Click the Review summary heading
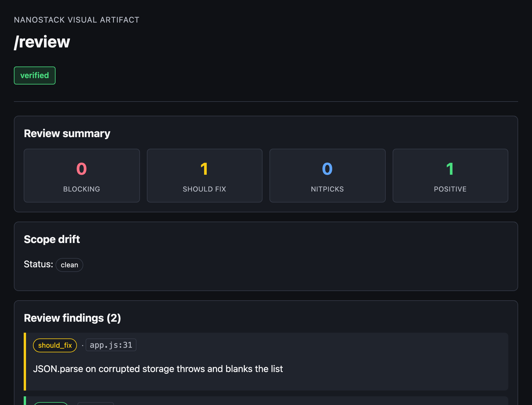The image size is (532, 405). (x=67, y=133)
